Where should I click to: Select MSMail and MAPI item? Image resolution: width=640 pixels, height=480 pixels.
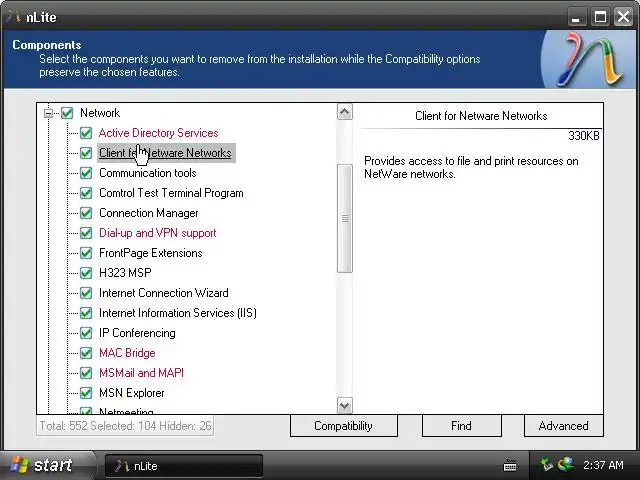pos(141,373)
